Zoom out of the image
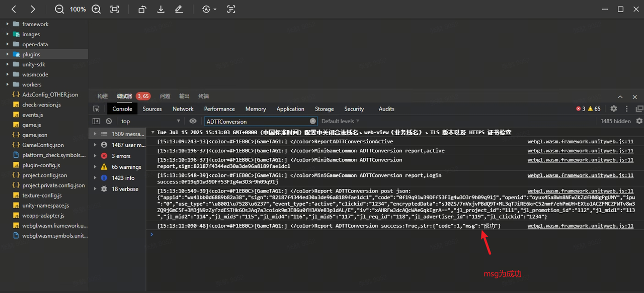Image resolution: width=644 pixels, height=293 pixels. coord(59,9)
